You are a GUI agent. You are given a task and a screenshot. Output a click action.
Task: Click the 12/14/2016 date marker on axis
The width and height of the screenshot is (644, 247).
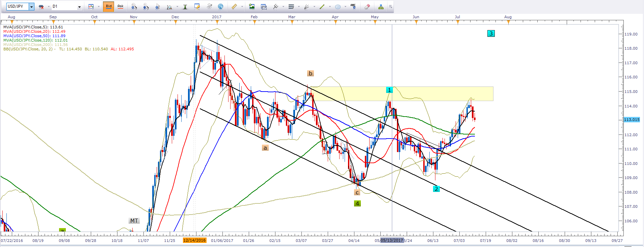(194, 240)
